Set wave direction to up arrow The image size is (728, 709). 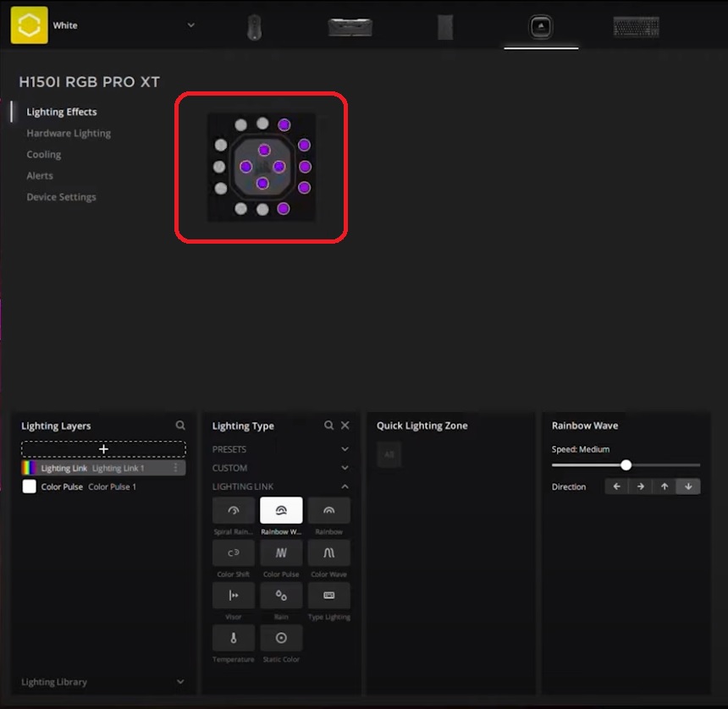tap(665, 486)
